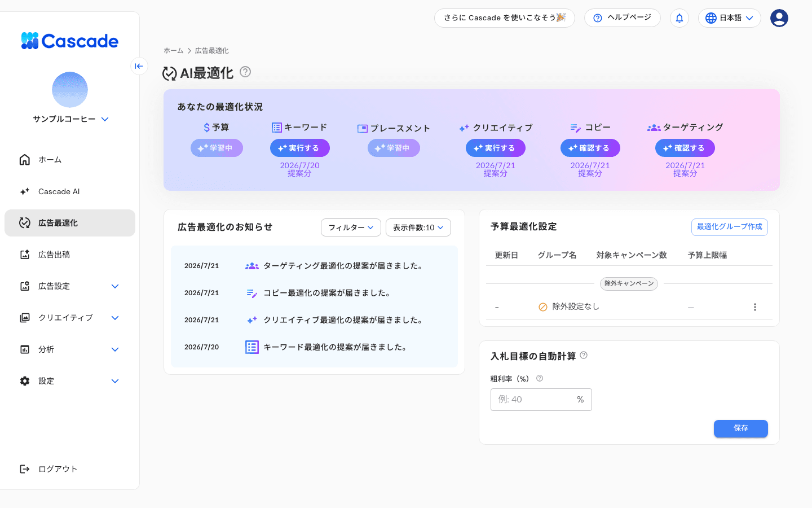Image resolution: width=812 pixels, height=508 pixels.
Task: Open the フィルター dropdown
Action: tap(351, 227)
